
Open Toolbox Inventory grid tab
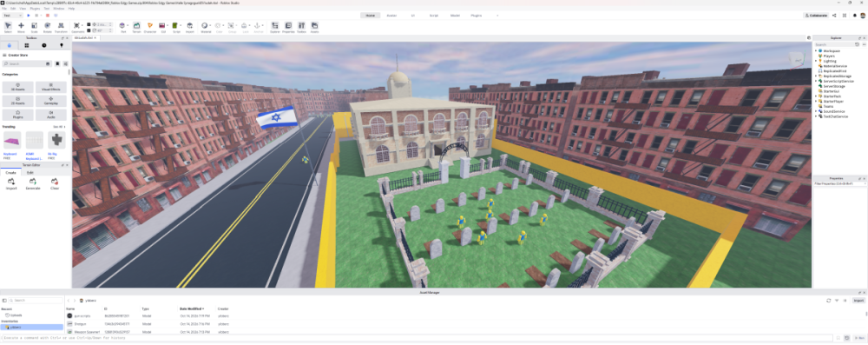[x=27, y=45]
